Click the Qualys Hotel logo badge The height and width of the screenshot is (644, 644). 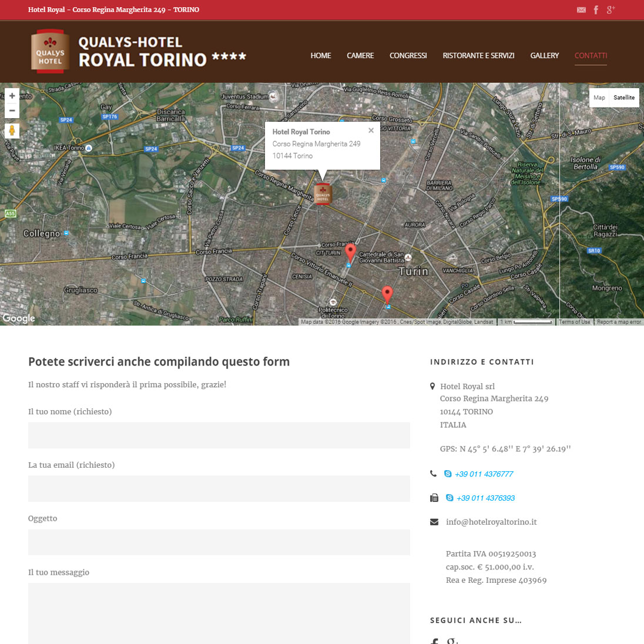[50, 51]
